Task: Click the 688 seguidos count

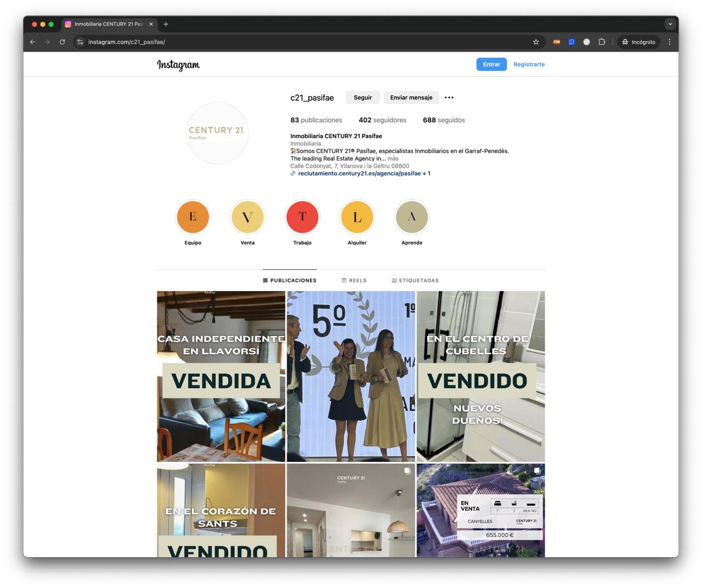Action: pyautogui.click(x=444, y=120)
